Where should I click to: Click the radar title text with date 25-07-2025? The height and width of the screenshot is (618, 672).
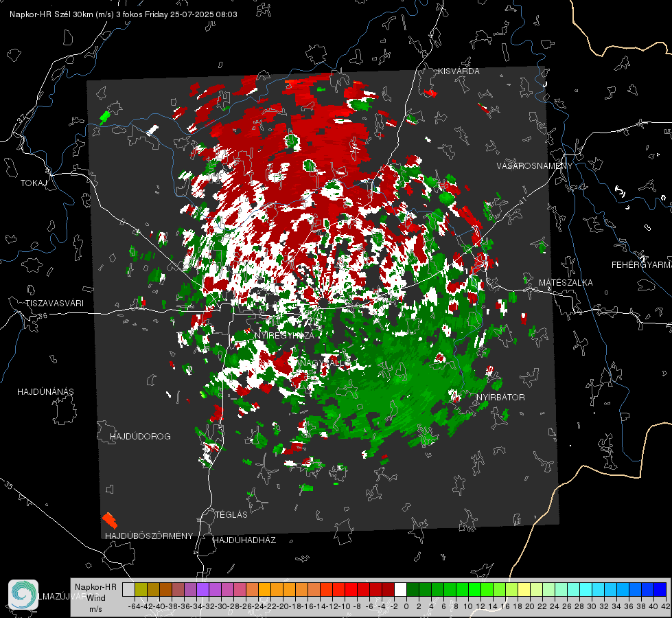124,14
